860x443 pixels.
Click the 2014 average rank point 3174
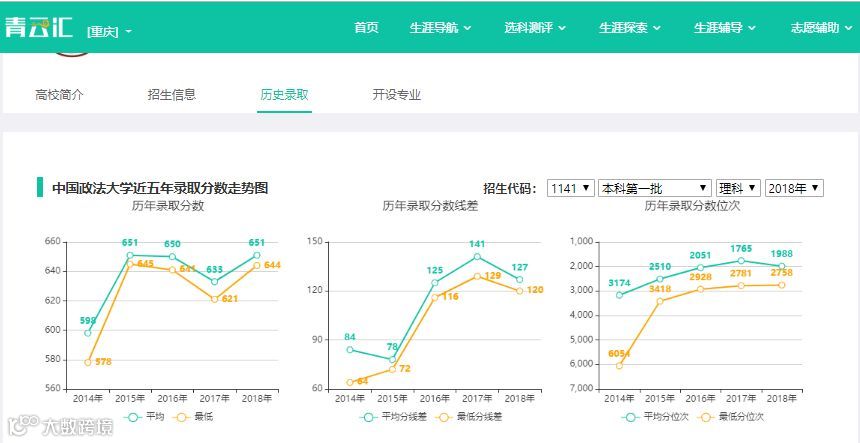619,295
